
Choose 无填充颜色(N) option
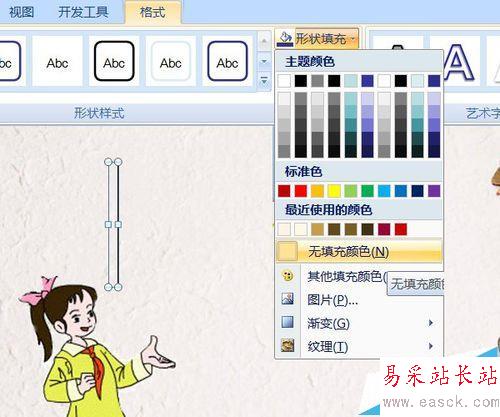point(359,252)
